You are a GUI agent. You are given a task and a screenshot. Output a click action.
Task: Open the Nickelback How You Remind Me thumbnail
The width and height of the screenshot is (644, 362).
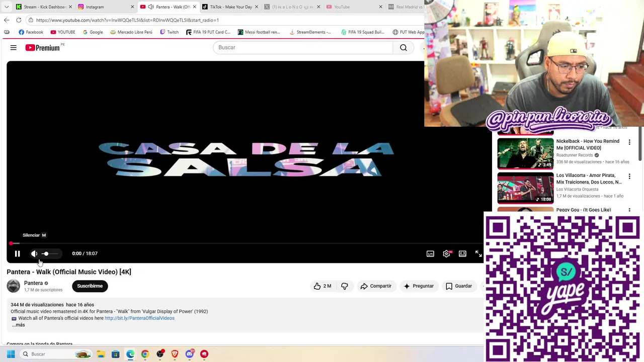[x=525, y=153]
